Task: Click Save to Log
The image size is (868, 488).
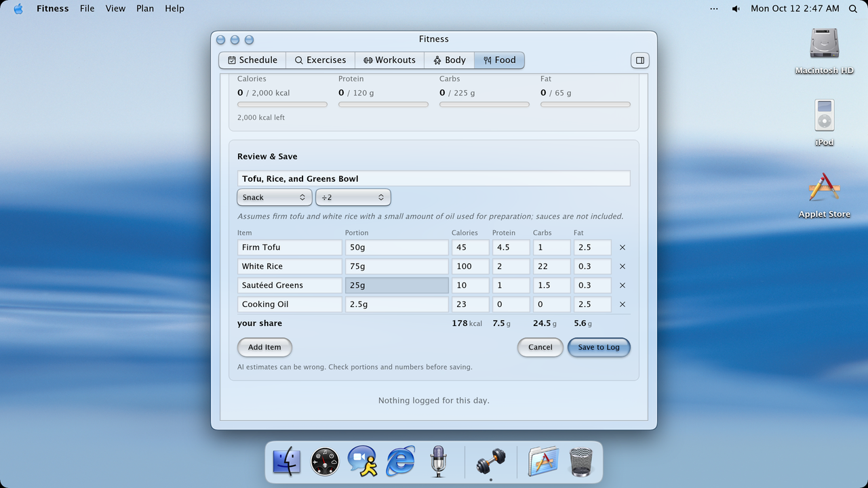Action: click(599, 347)
